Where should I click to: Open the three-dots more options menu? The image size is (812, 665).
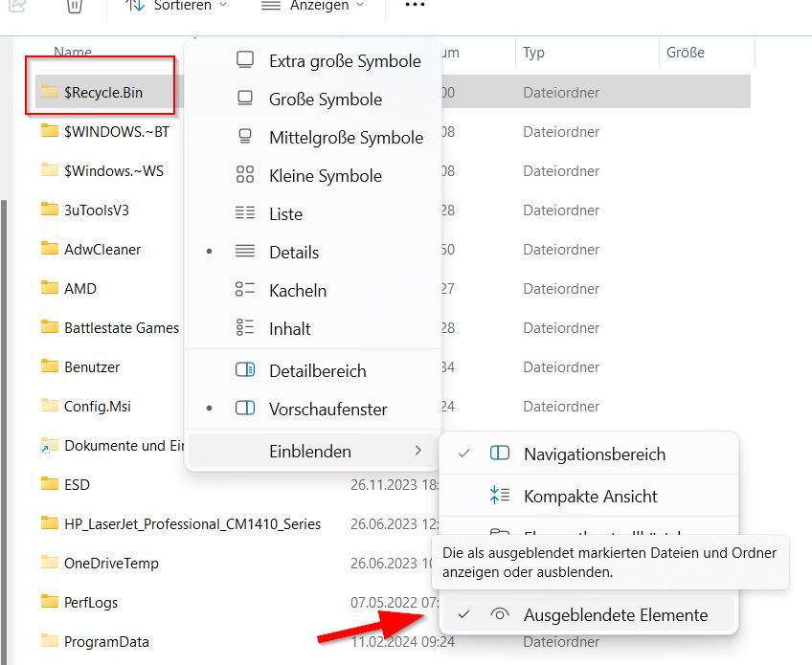[x=415, y=5]
